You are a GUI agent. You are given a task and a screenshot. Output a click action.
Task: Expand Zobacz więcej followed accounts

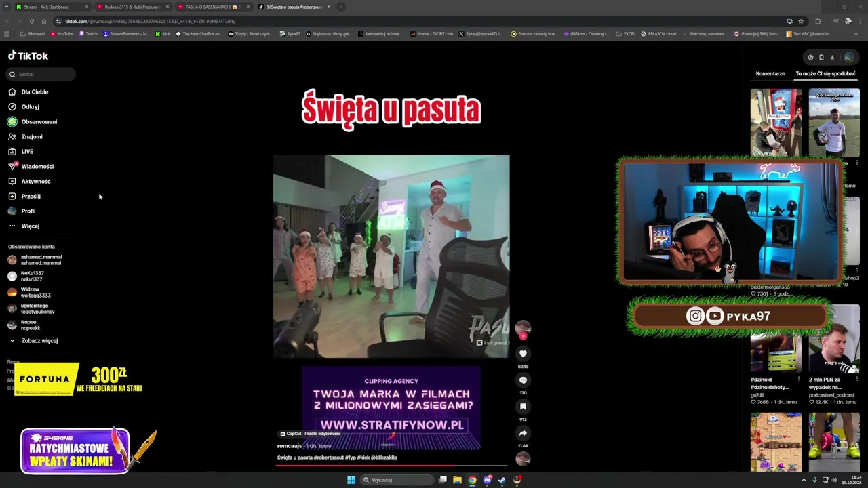coord(34,340)
